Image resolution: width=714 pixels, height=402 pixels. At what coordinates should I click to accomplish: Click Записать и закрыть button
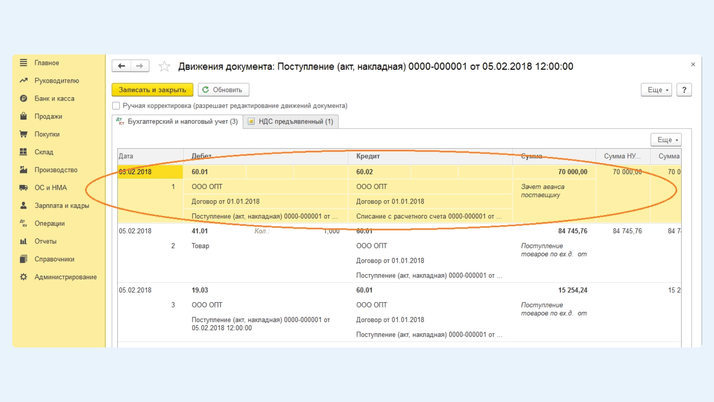[x=152, y=90]
